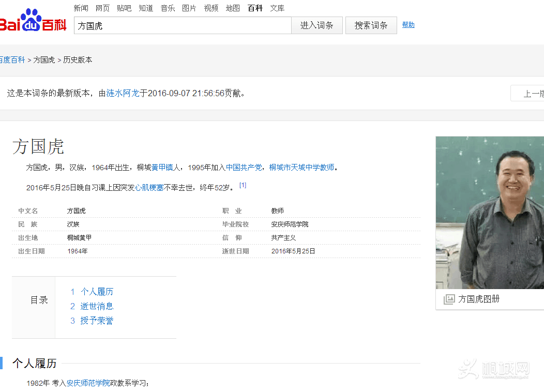Click the previous version button
Image resolution: width=544 pixels, height=392 pixels.
point(528,94)
